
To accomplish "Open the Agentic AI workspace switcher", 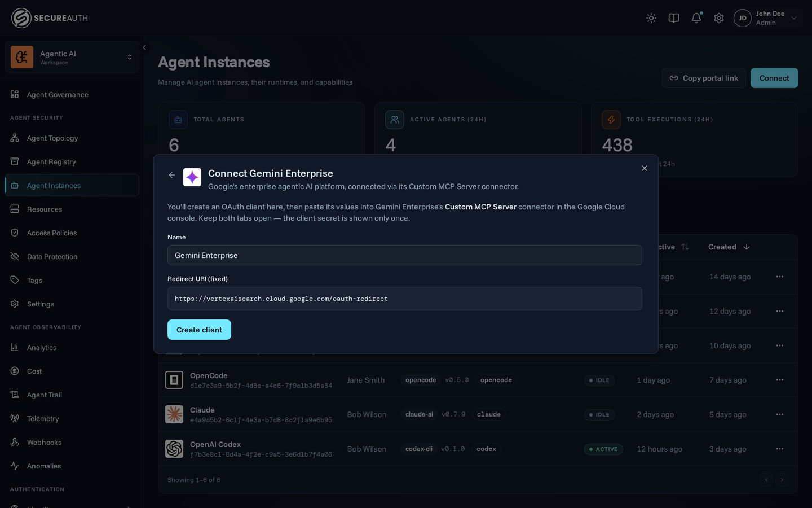I will click(72, 57).
